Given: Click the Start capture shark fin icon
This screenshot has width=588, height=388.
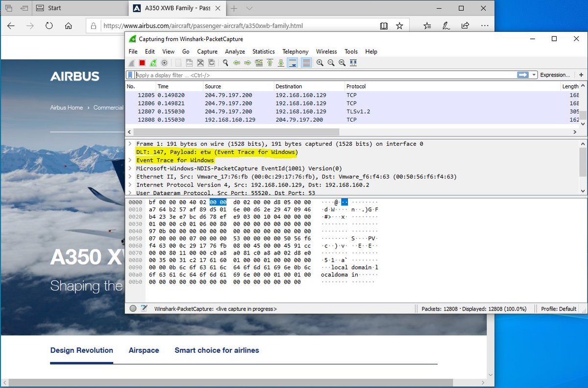Looking at the screenshot, I should click(131, 63).
